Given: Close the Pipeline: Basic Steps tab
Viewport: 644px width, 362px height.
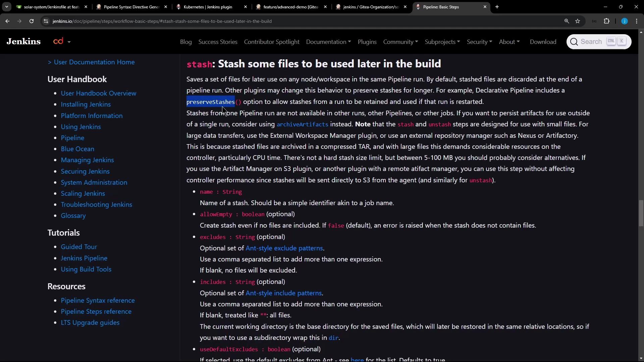Looking at the screenshot, I should tap(485, 7).
